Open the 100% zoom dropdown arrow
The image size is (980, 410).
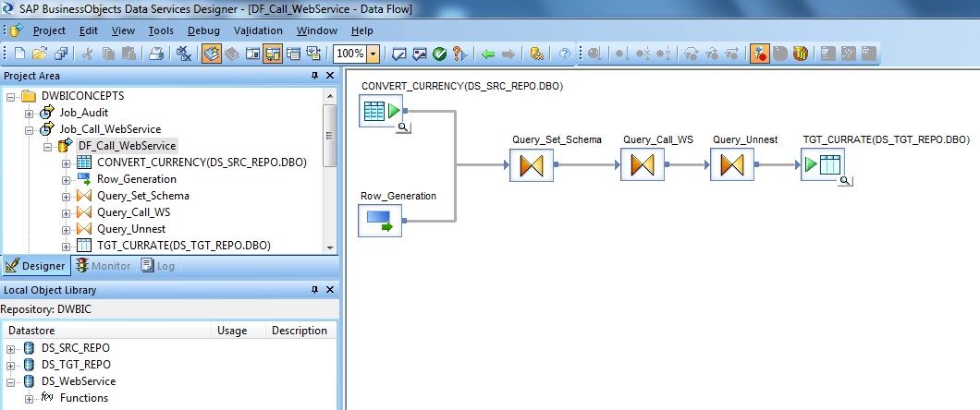(374, 54)
